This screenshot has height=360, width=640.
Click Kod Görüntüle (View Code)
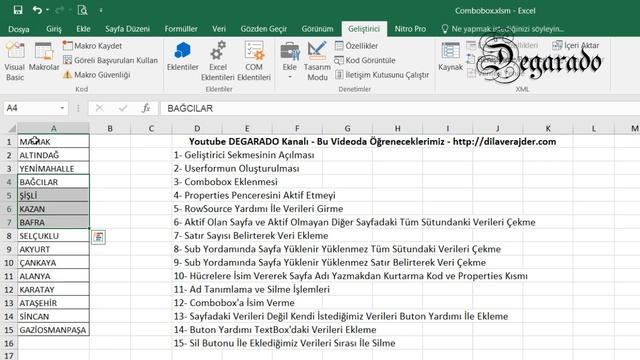[365, 60]
